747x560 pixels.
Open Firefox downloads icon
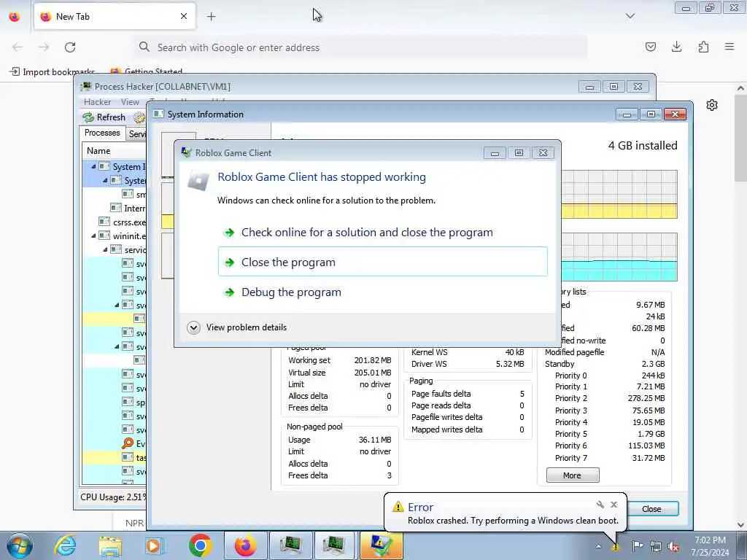tap(676, 47)
